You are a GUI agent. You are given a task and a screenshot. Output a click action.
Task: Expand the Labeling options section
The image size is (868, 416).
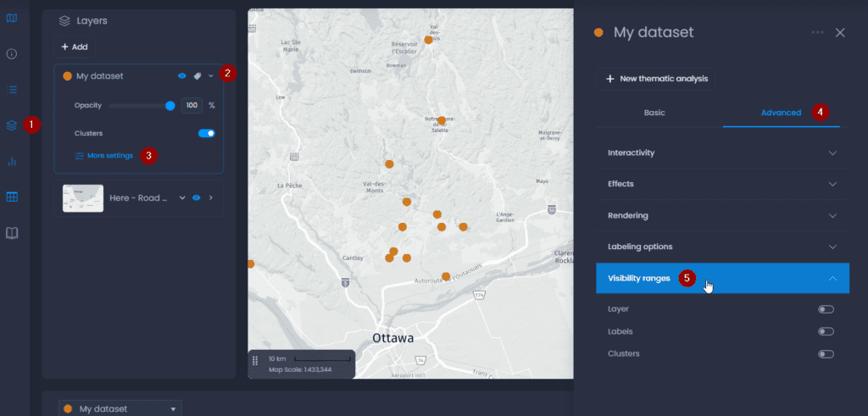722,247
